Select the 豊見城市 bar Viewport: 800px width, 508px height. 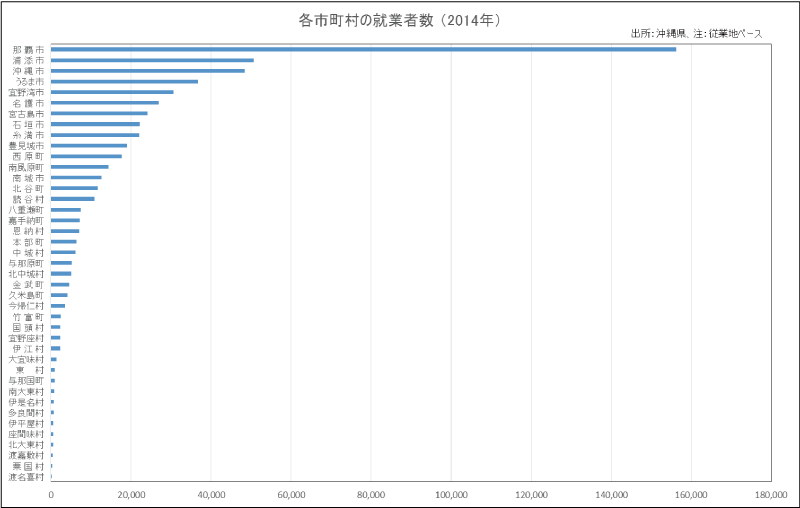[x=89, y=146]
